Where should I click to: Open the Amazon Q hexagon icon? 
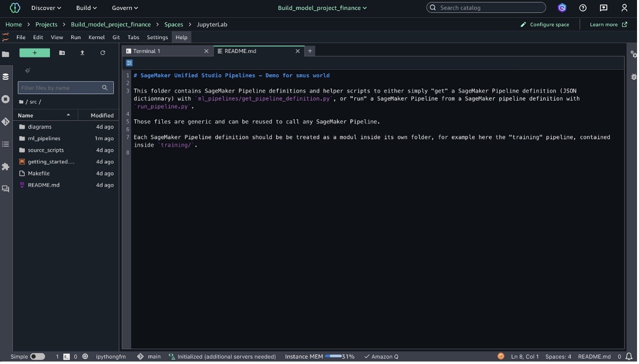point(562,8)
